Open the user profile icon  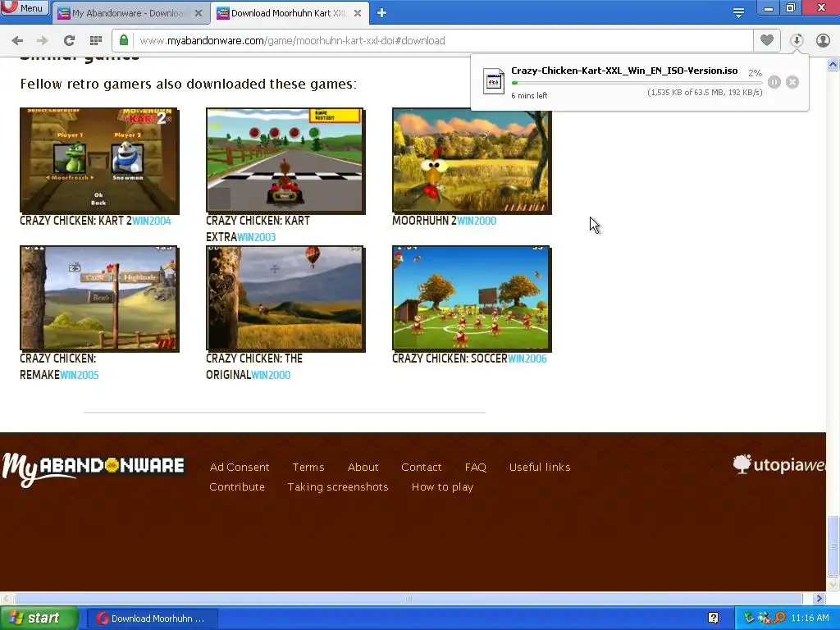[x=823, y=41]
